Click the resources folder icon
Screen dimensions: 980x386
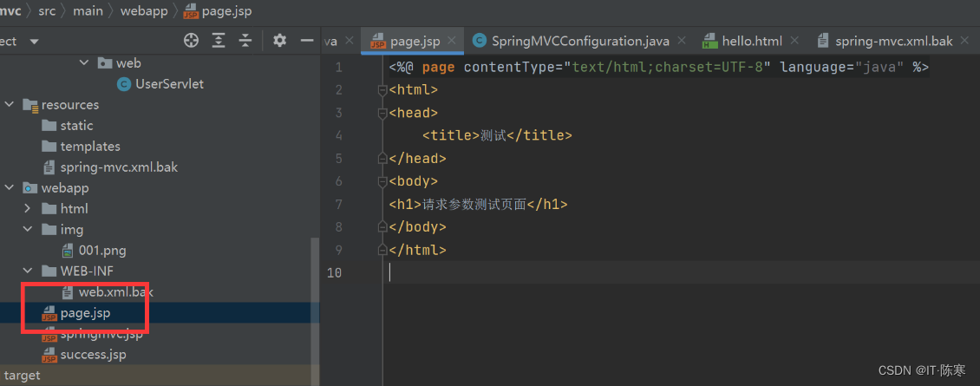pyautogui.click(x=30, y=105)
